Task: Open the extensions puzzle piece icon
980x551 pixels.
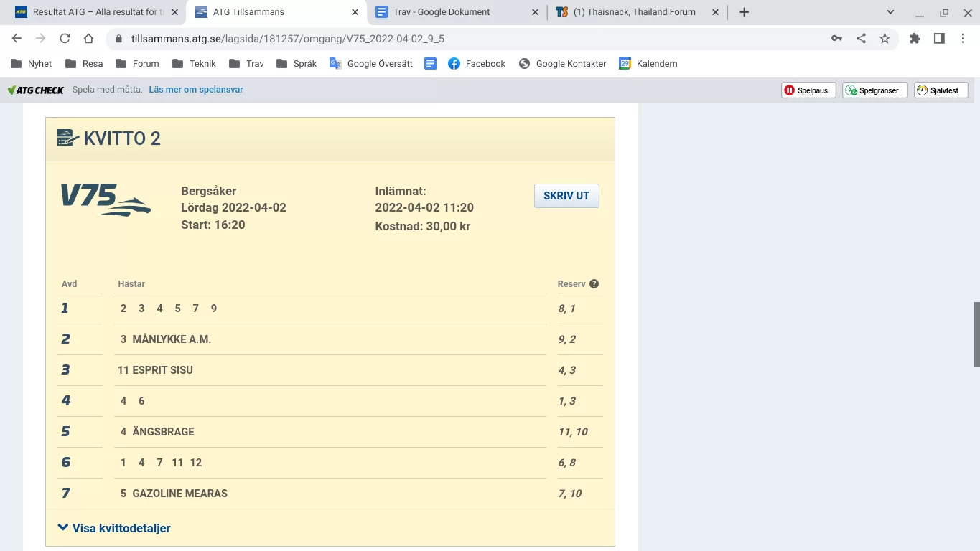Action: (915, 39)
